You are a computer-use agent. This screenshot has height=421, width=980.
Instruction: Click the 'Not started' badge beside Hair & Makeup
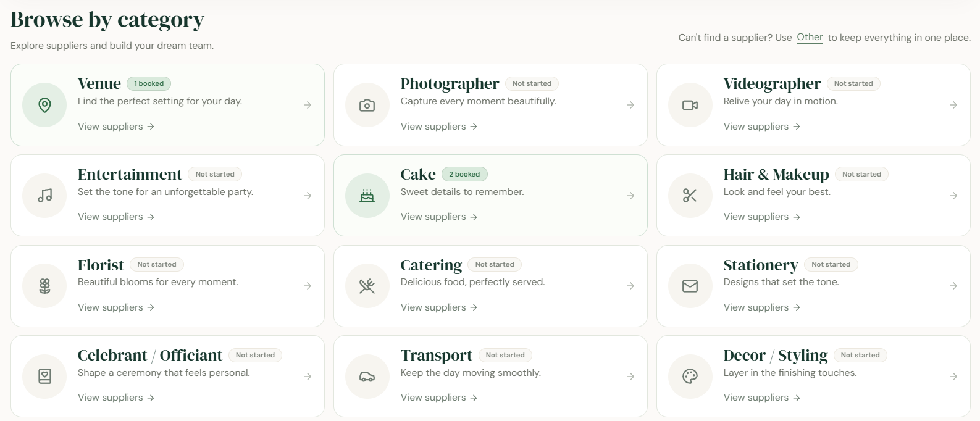coord(861,174)
